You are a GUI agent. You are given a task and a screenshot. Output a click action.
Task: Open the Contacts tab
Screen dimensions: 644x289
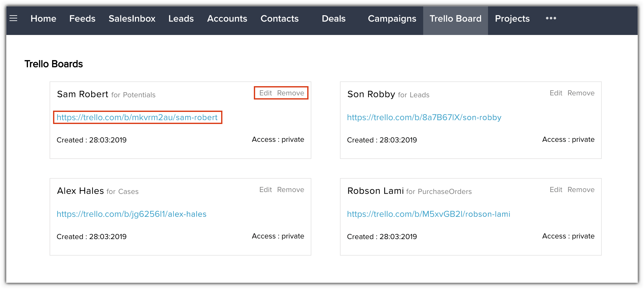tap(279, 19)
